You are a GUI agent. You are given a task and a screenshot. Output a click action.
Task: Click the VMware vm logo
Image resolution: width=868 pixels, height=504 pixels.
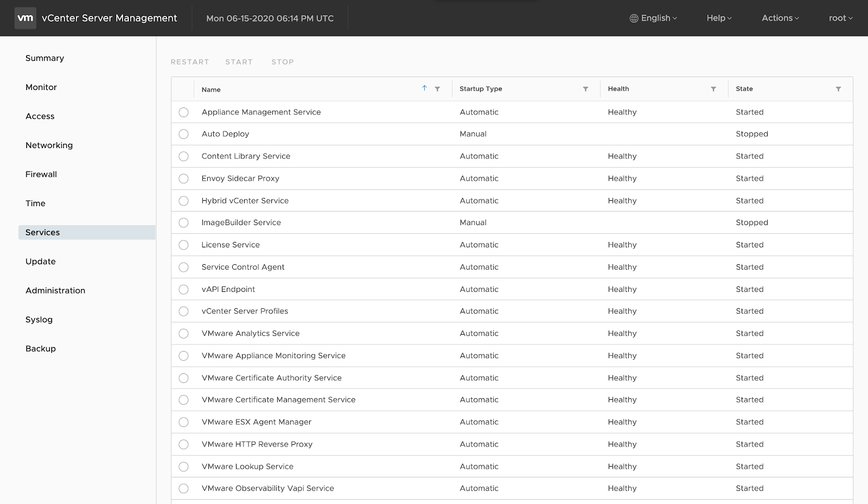pos(25,18)
